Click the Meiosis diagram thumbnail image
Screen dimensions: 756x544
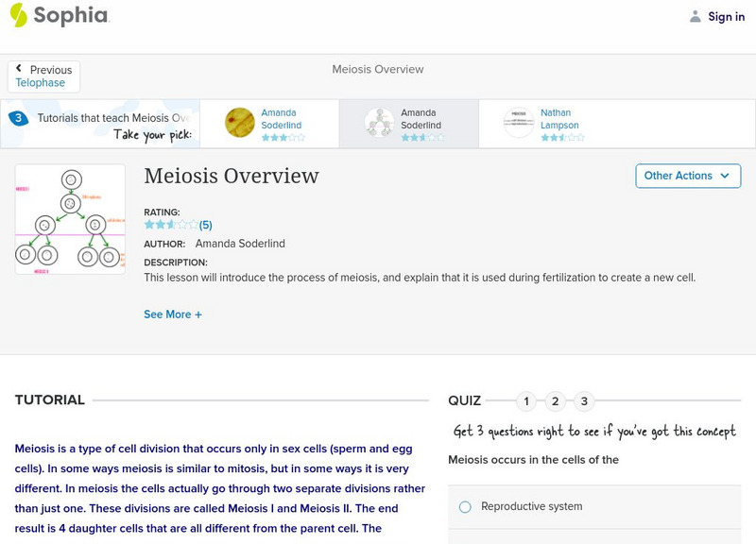tap(70, 219)
